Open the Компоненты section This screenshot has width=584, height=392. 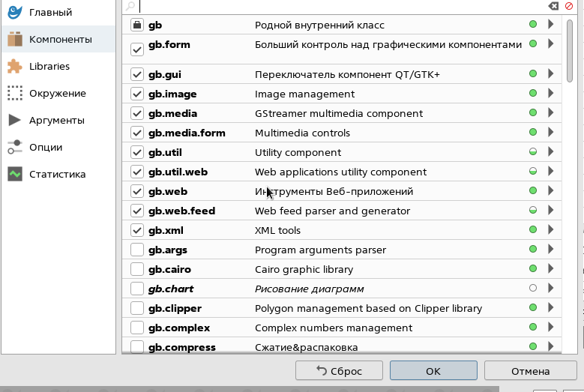[58, 40]
